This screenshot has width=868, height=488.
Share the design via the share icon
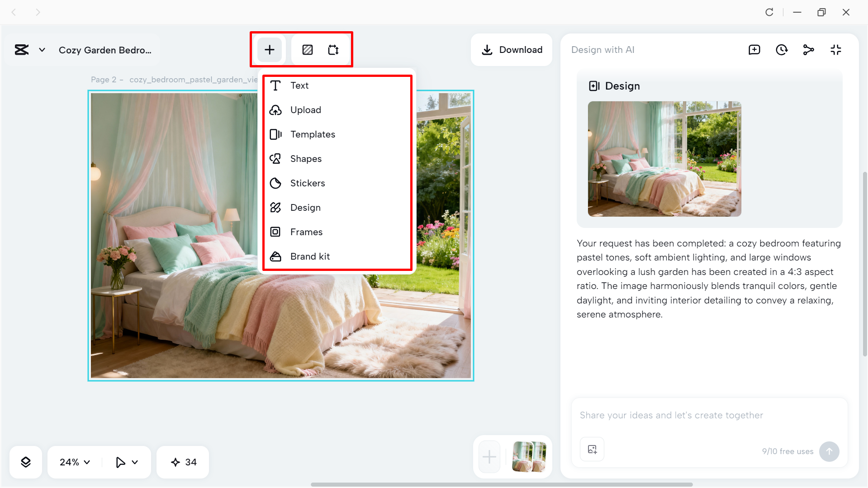pos(808,50)
